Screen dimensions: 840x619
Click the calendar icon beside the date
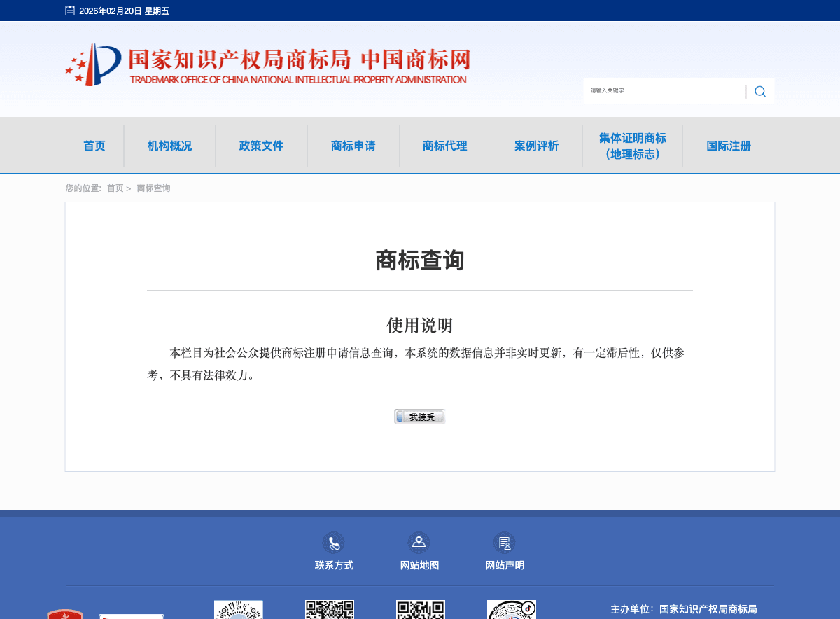(x=69, y=11)
